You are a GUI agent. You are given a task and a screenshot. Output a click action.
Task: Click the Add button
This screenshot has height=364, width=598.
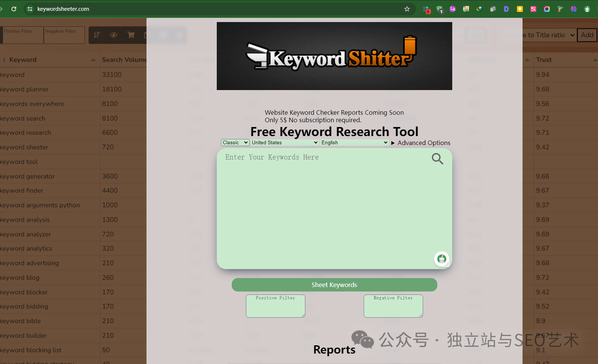(587, 35)
